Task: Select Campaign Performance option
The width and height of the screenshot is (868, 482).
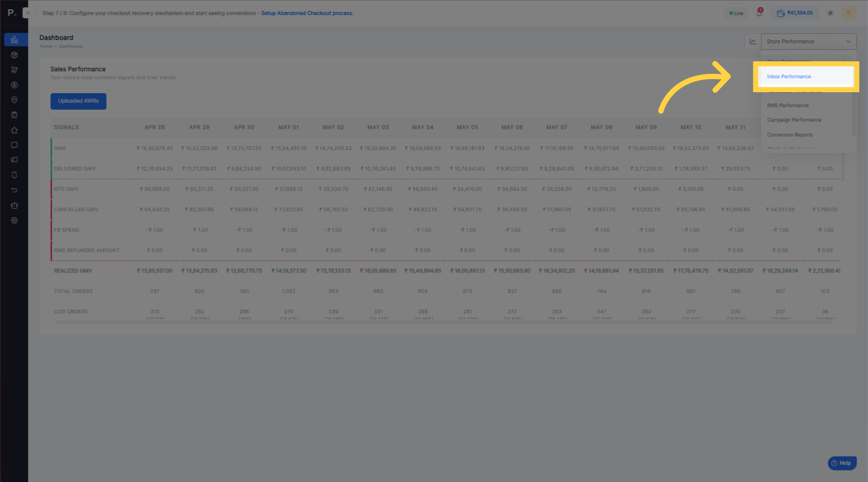Action: point(794,120)
